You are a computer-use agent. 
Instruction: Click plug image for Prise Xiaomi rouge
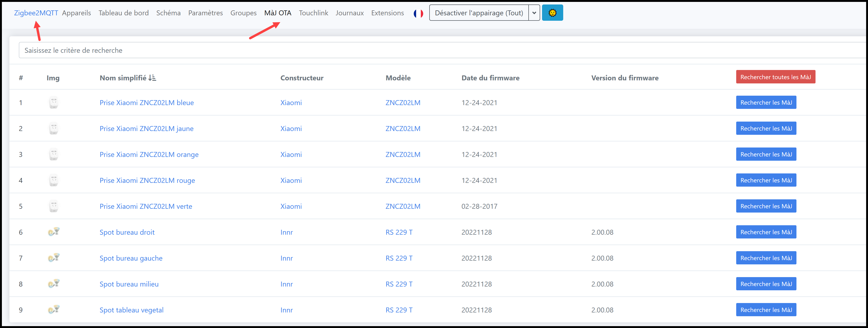point(54,180)
